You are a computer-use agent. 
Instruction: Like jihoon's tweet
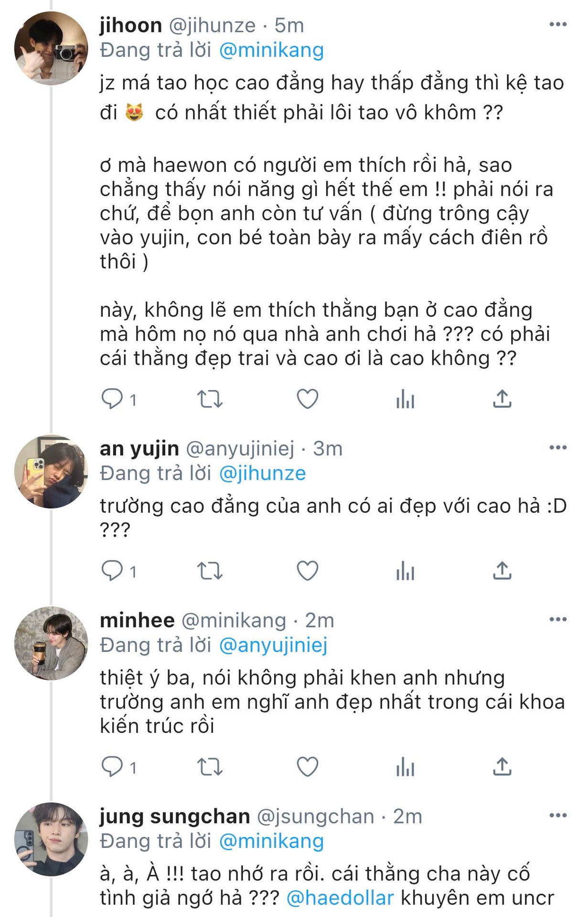pos(308,399)
